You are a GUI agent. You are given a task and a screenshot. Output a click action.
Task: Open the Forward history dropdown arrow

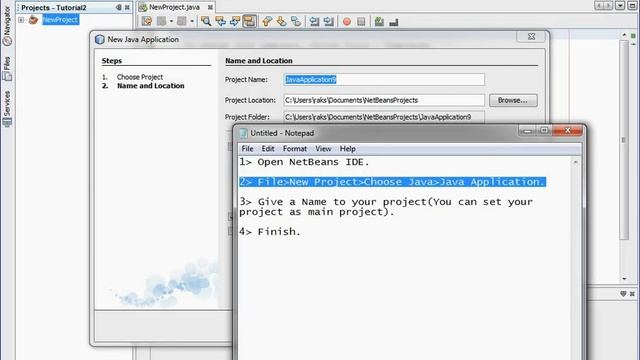tap(192, 21)
